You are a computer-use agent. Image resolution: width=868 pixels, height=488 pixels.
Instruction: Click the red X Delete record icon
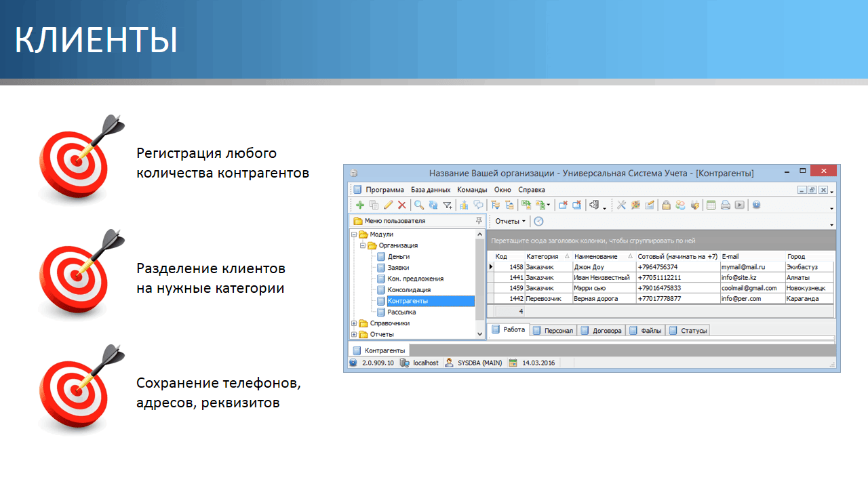(x=401, y=205)
